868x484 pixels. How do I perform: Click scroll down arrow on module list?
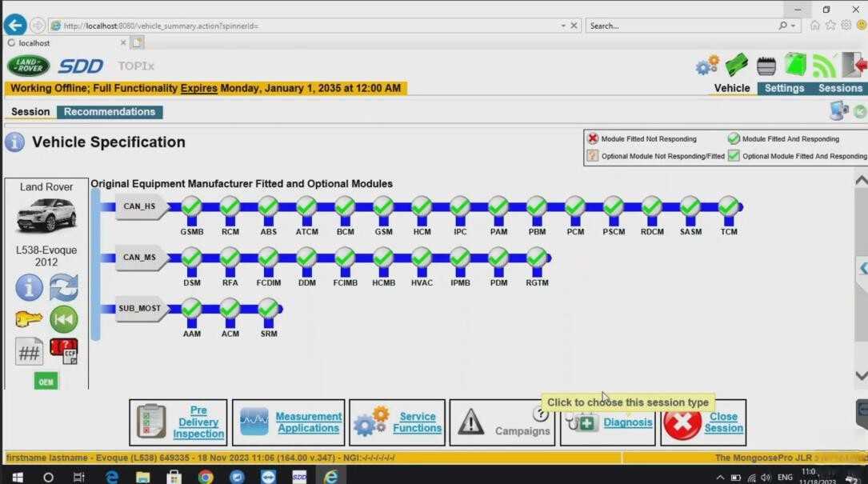click(862, 375)
